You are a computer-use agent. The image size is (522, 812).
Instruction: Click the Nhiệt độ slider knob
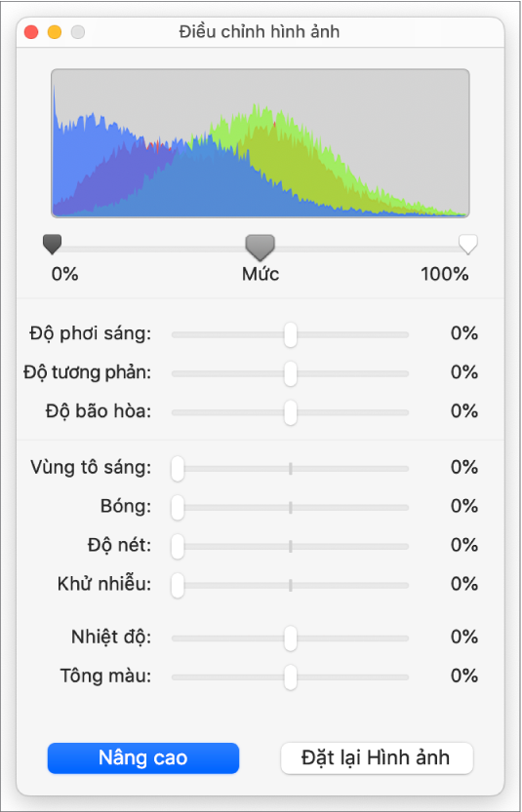coord(291,638)
